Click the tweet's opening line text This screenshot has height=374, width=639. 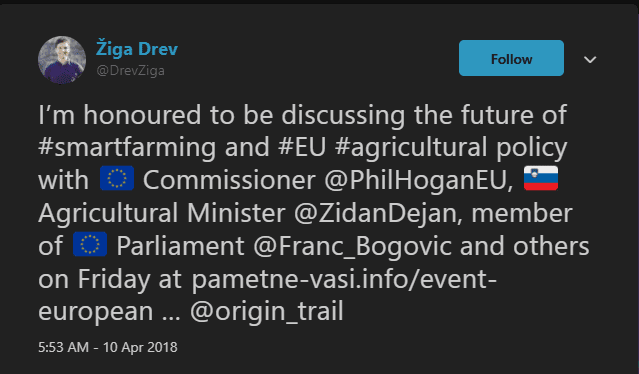[x=302, y=115]
